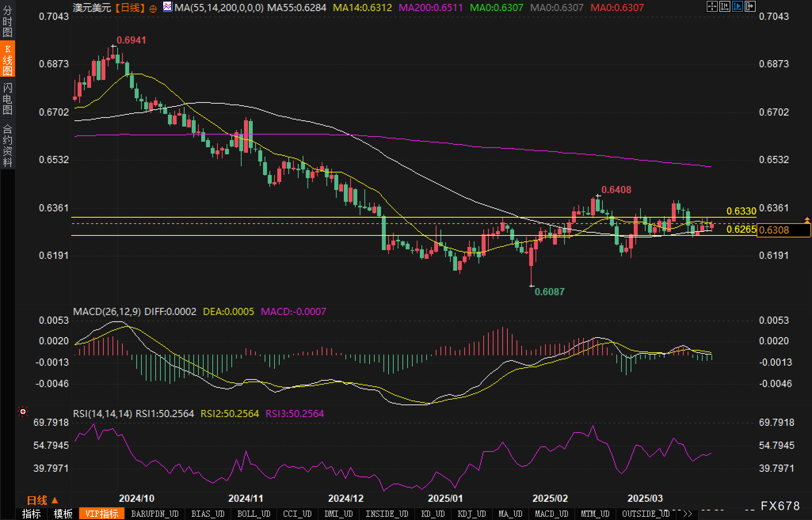Click the shrink chart axis icon
This screenshot has width=812, height=520.
pos(724,6)
